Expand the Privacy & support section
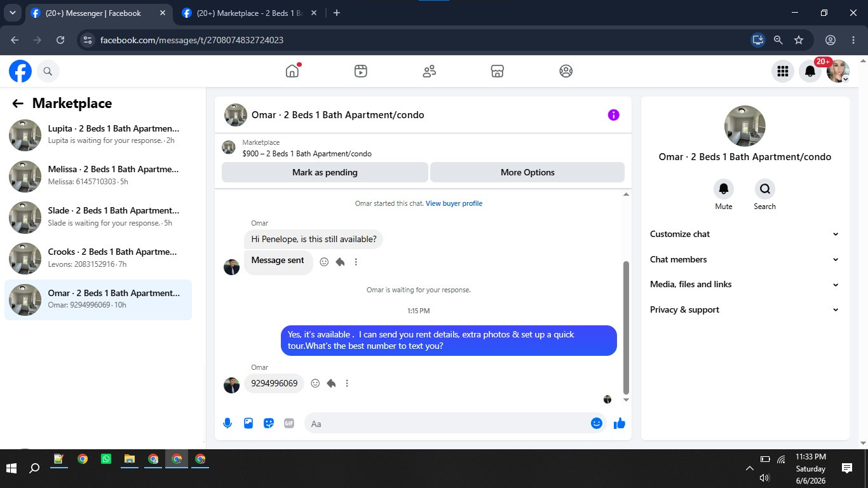Screen dimensions: 868x488 coord(745,309)
